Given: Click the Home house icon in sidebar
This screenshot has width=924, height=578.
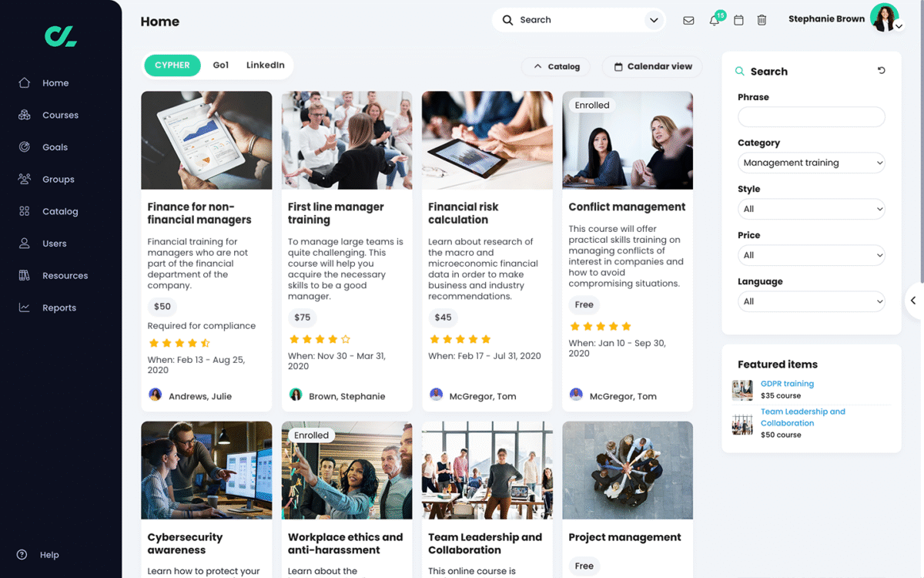Looking at the screenshot, I should click(25, 82).
